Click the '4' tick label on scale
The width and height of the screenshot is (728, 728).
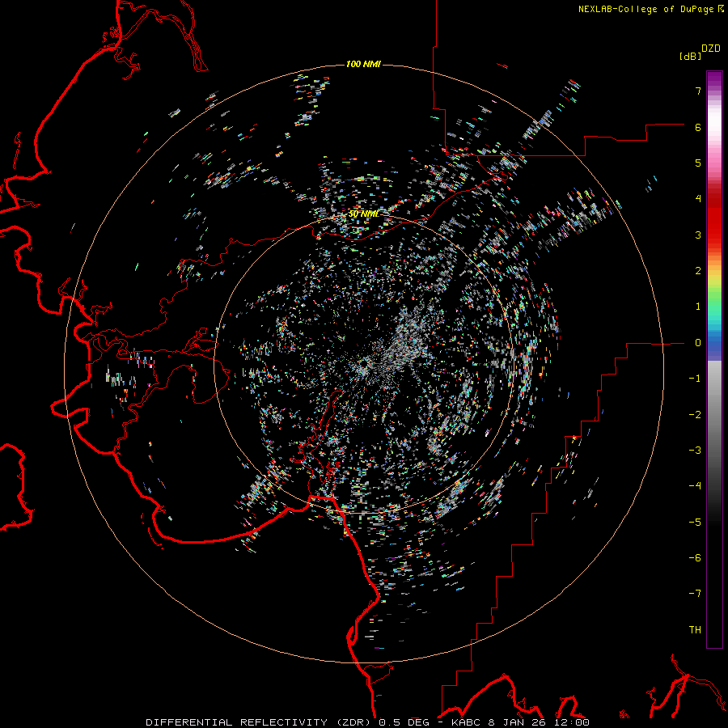pyautogui.click(x=697, y=199)
